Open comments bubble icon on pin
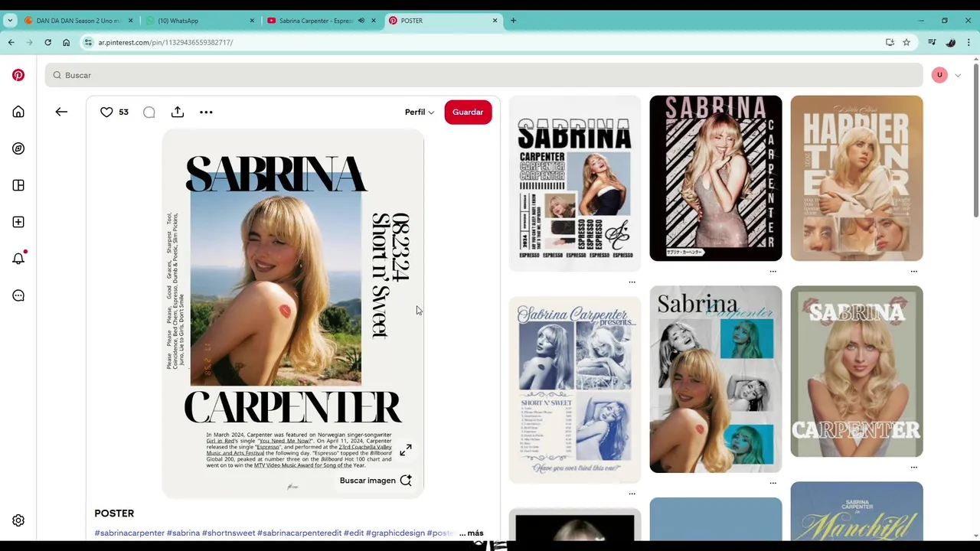 pyautogui.click(x=149, y=112)
